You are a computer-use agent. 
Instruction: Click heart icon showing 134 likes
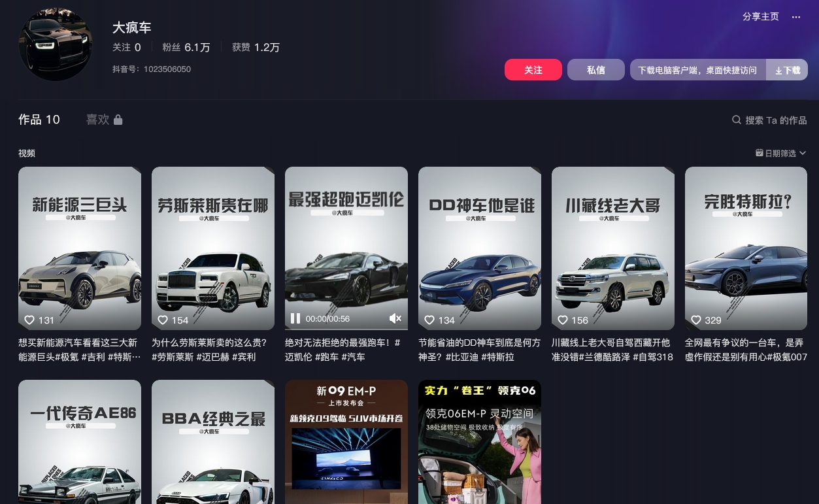coord(429,320)
